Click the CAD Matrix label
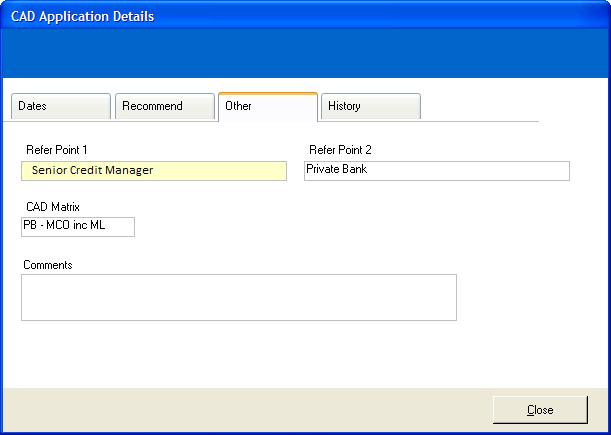Screen dimensions: 611x435 coord(53,207)
